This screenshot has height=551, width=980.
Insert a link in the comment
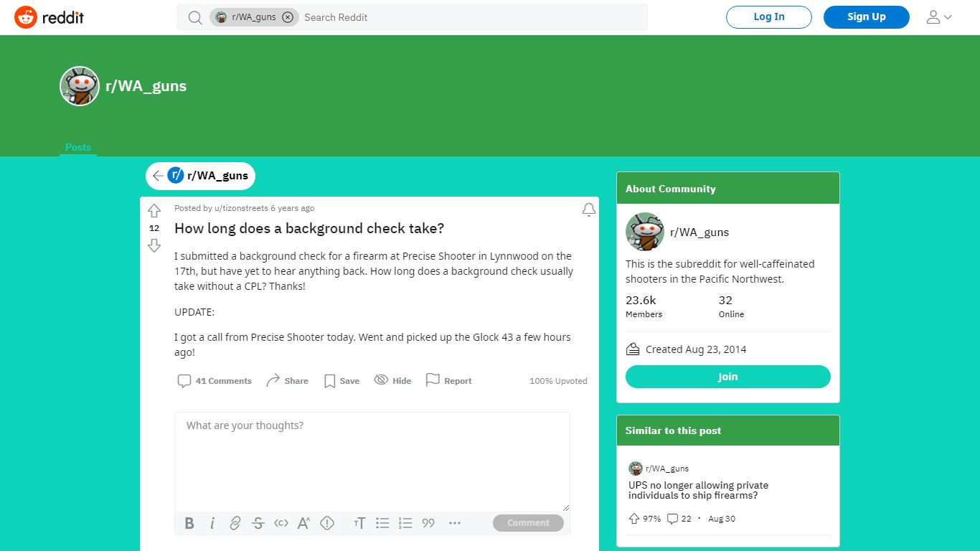click(235, 523)
